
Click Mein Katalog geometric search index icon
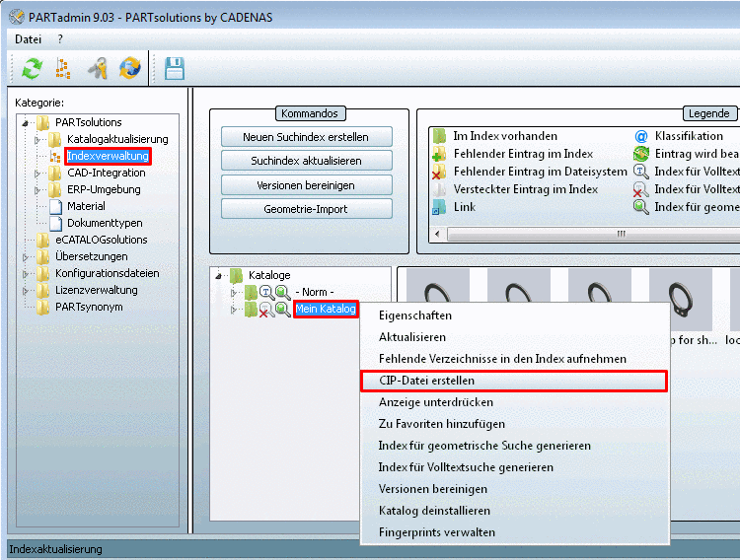pos(283,310)
